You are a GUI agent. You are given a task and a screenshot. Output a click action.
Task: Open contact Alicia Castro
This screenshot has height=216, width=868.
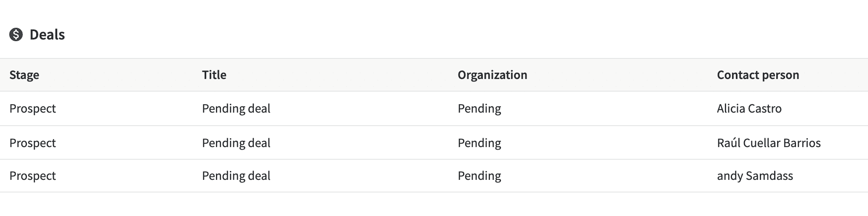point(749,108)
